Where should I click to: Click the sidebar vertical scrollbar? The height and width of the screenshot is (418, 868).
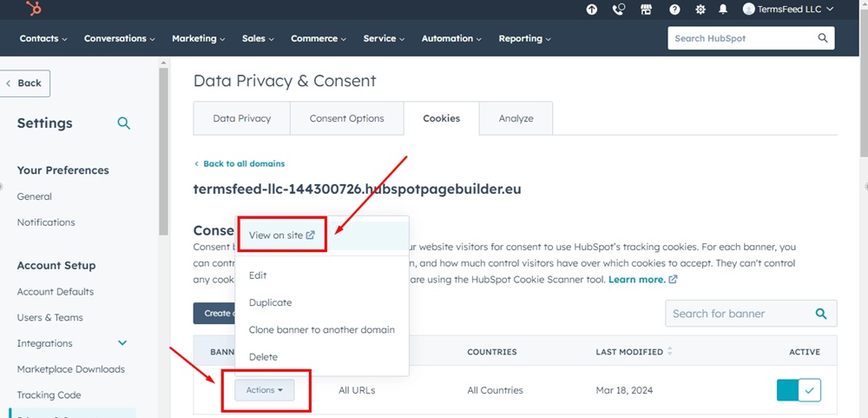point(163,151)
